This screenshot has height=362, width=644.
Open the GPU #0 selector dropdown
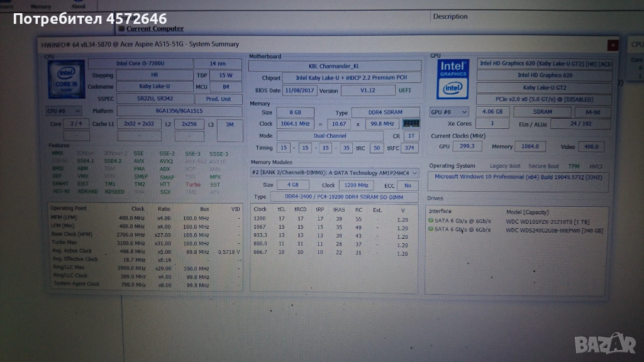tap(449, 112)
